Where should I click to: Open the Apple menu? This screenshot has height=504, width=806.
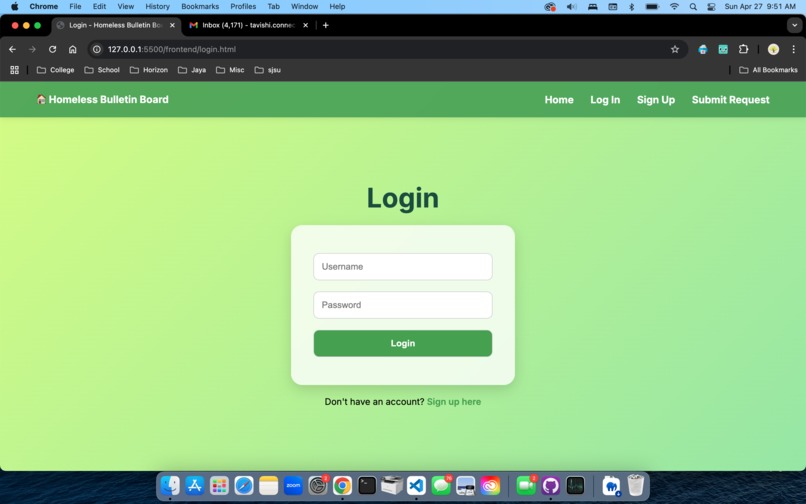click(x=14, y=7)
